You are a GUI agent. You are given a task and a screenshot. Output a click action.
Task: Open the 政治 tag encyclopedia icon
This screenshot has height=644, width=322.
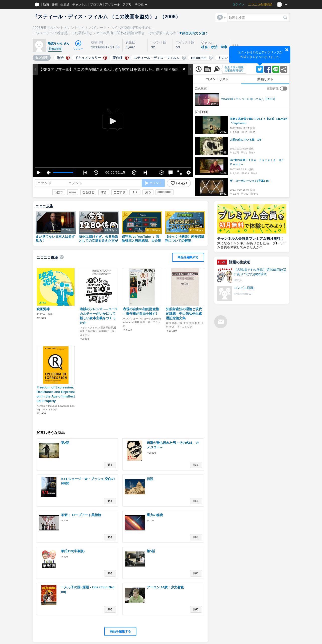pyautogui.click(x=68, y=58)
